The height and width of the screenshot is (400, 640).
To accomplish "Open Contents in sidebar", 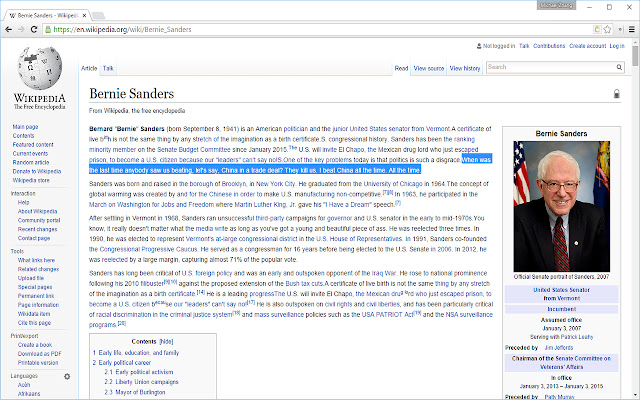I will [x=23, y=136].
